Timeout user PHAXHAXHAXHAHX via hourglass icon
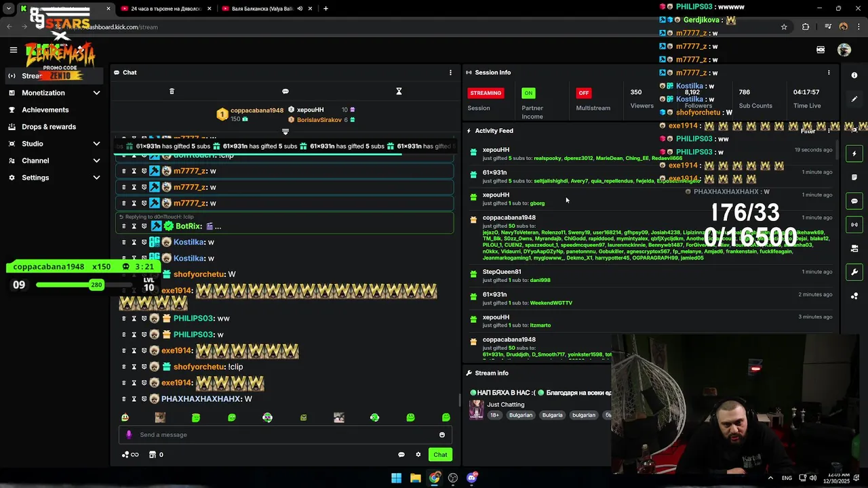This screenshot has height=488, width=868. [134, 399]
